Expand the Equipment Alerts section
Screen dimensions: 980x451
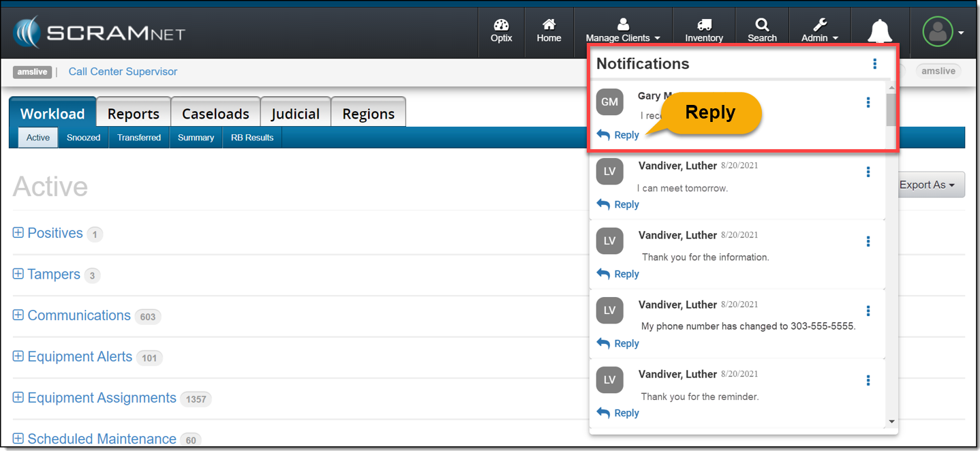(18, 356)
